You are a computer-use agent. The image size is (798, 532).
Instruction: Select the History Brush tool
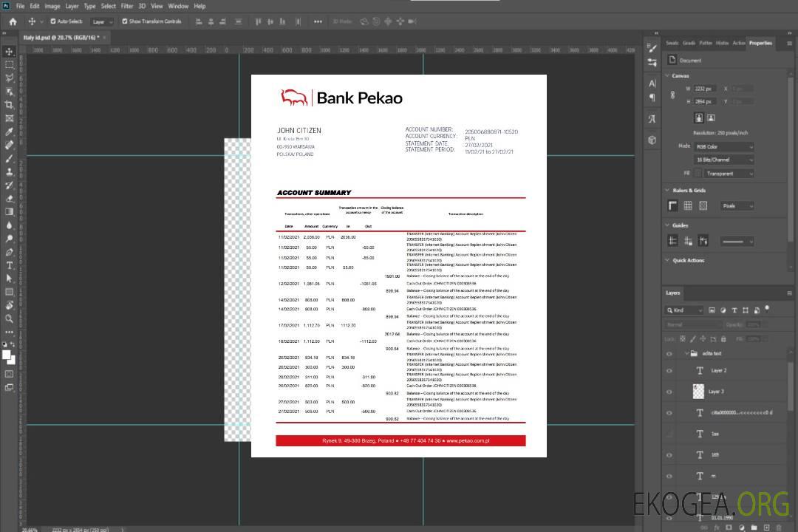point(9,185)
